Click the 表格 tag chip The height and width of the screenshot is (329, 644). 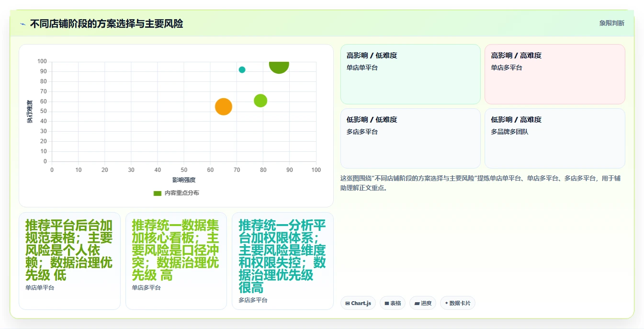pos(393,303)
